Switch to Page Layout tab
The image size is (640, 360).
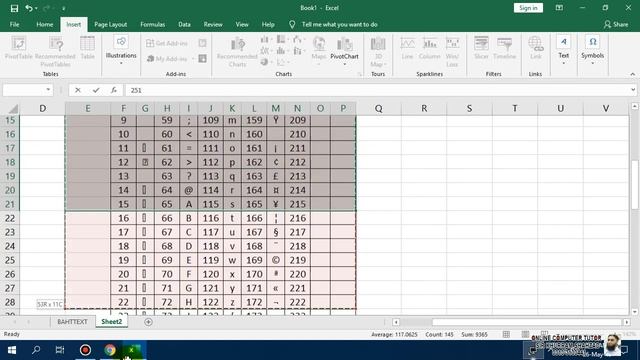(111, 24)
